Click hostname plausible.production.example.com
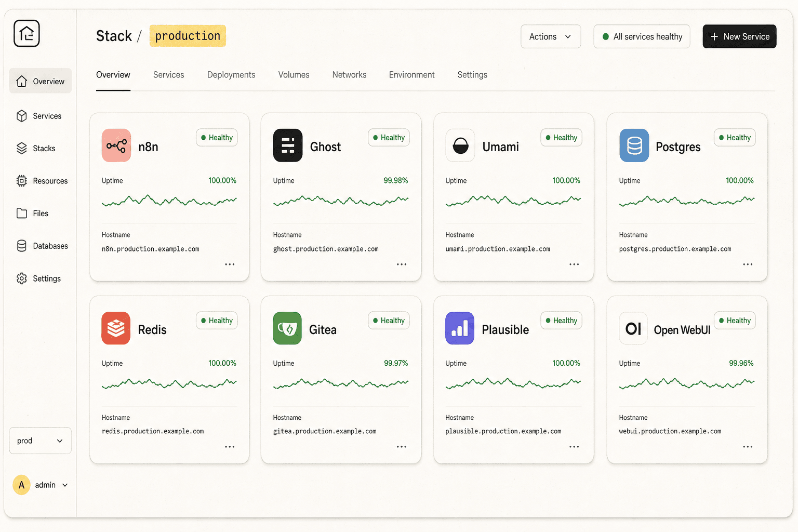Screen dimensions: 798x532 [x=503, y=431]
